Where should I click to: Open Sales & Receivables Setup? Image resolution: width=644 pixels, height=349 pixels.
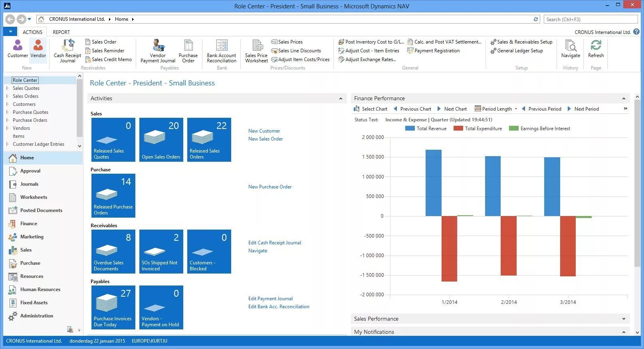point(521,42)
